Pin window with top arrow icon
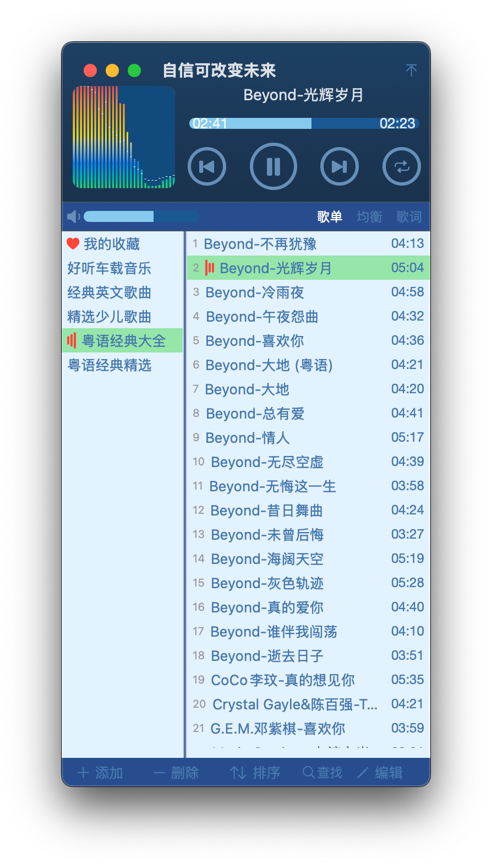 pyautogui.click(x=411, y=70)
